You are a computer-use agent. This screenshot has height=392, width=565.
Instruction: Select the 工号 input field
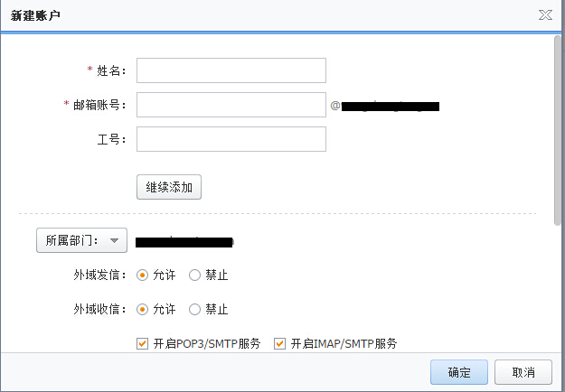tap(231, 139)
